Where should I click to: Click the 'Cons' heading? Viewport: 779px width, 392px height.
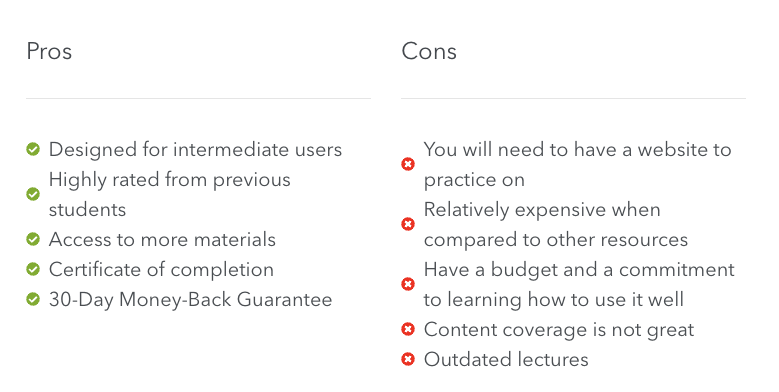click(x=429, y=51)
